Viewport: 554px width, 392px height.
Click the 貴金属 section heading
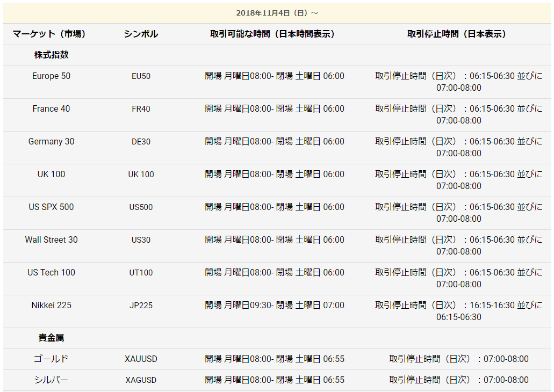(51, 338)
